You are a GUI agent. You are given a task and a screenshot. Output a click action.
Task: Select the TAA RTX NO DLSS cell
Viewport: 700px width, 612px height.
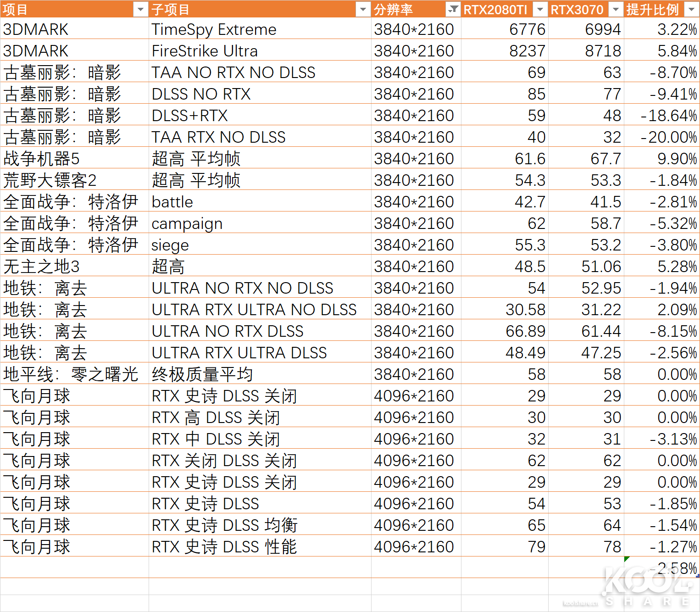click(x=260, y=136)
